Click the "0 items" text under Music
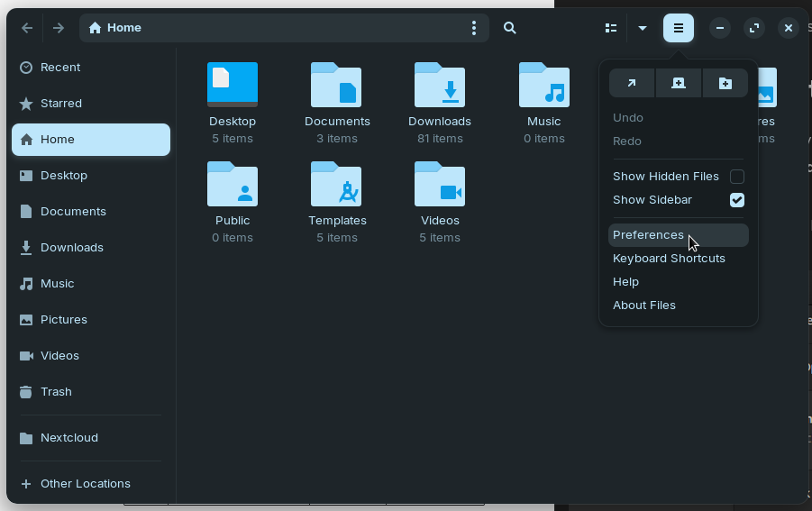 pos(544,139)
